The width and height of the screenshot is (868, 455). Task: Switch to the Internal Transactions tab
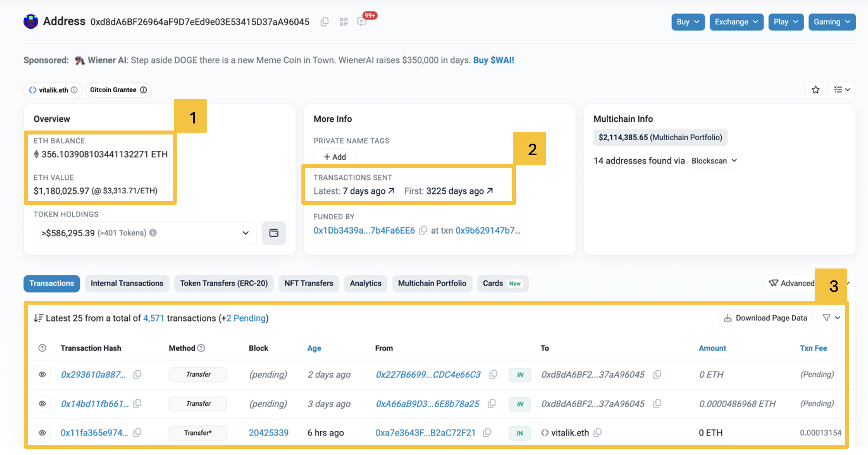tap(127, 283)
